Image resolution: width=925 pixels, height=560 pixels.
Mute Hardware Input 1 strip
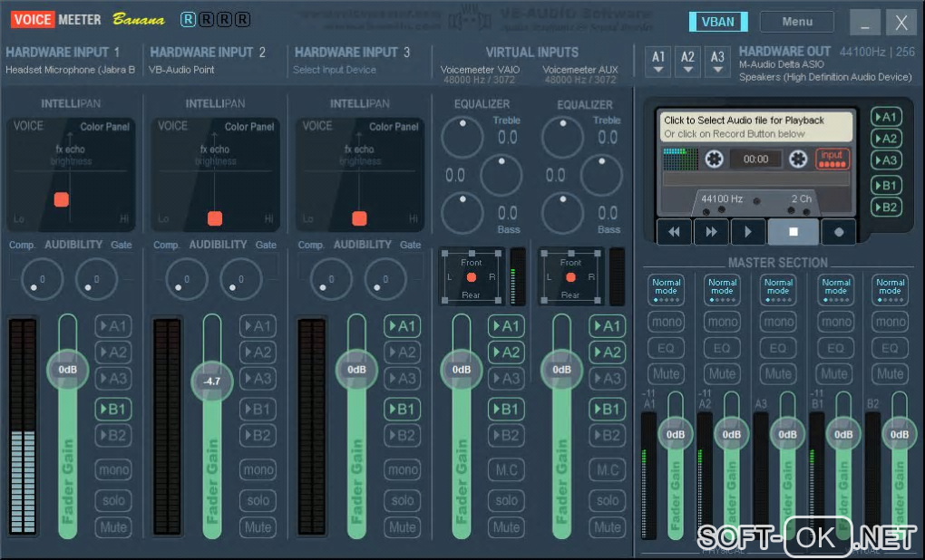112,527
